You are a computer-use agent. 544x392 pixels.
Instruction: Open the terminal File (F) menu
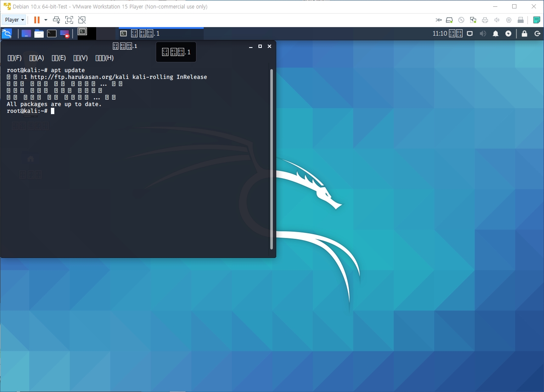[15, 58]
